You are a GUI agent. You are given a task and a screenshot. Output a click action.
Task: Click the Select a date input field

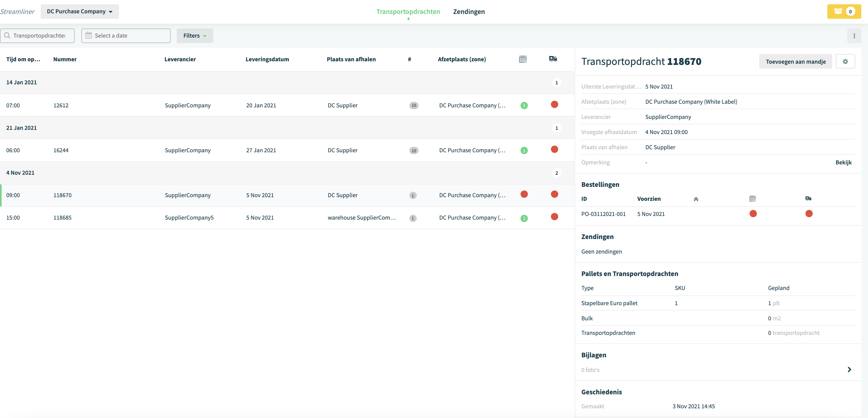click(x=126, y=36)
